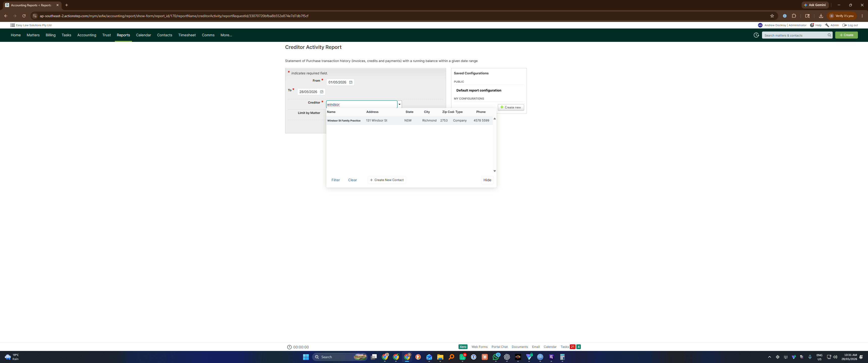The image size is (868, 363).
Task: Click Create new configuration button
Action: (x=510, y=107)
